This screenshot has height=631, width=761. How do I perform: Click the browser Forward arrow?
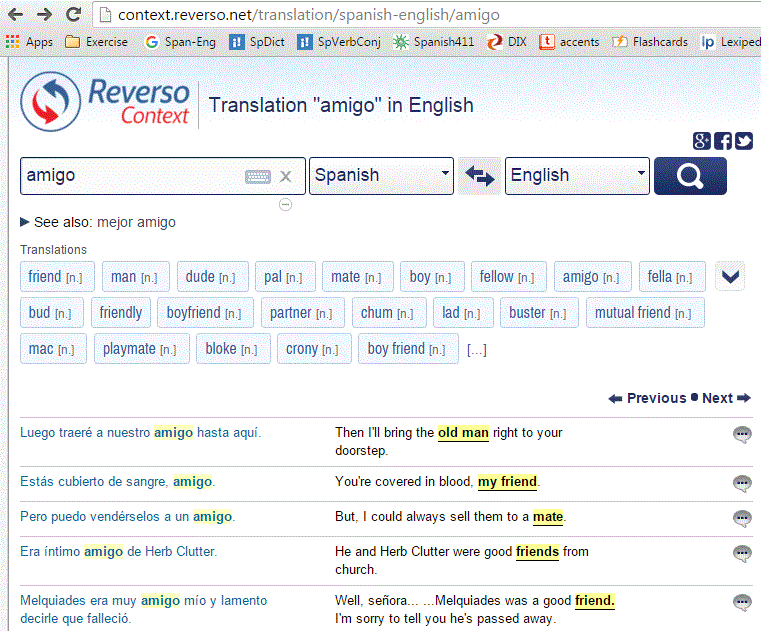[44, 15]
